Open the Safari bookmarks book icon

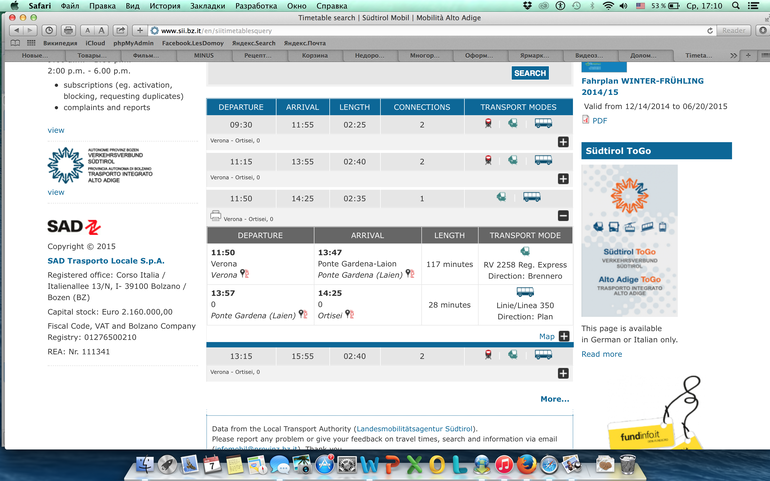point(15,43)
